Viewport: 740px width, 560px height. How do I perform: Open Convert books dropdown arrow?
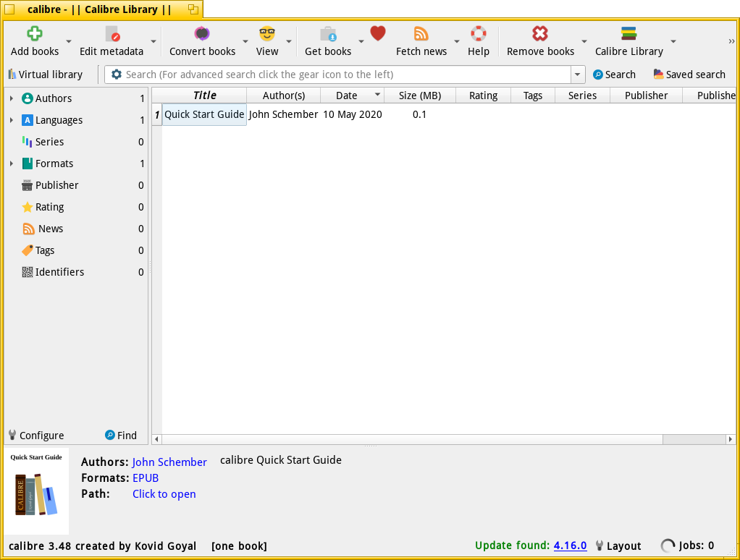[245, 41]
